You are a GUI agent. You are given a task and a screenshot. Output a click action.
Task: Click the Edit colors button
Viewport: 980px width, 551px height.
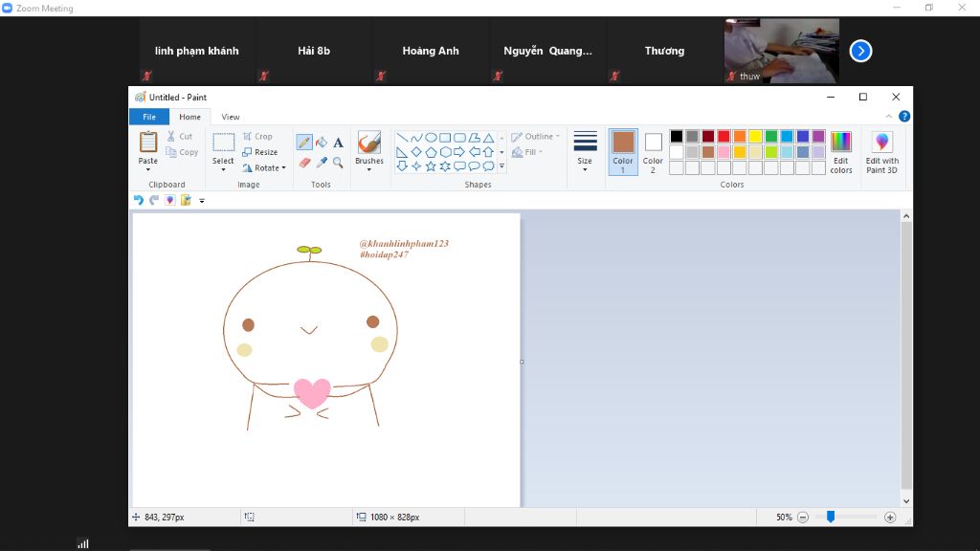[x=840, y=152]
